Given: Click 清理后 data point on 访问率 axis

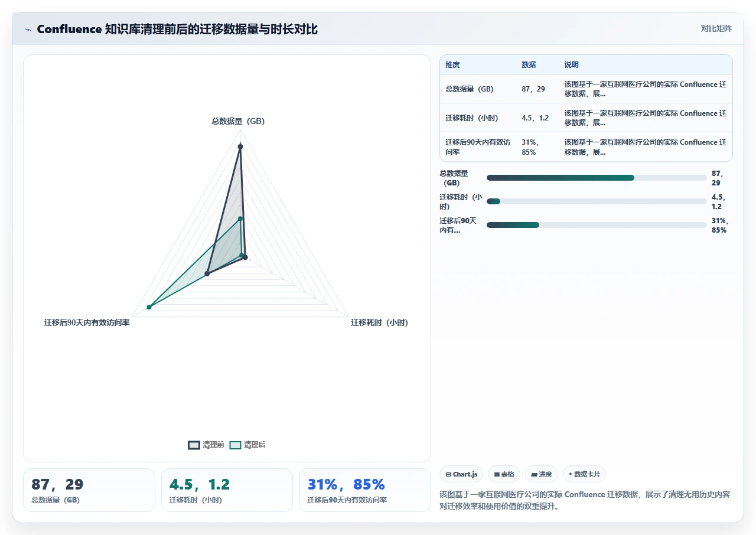Looking at the screenshot, I should [x=149, y=307].
